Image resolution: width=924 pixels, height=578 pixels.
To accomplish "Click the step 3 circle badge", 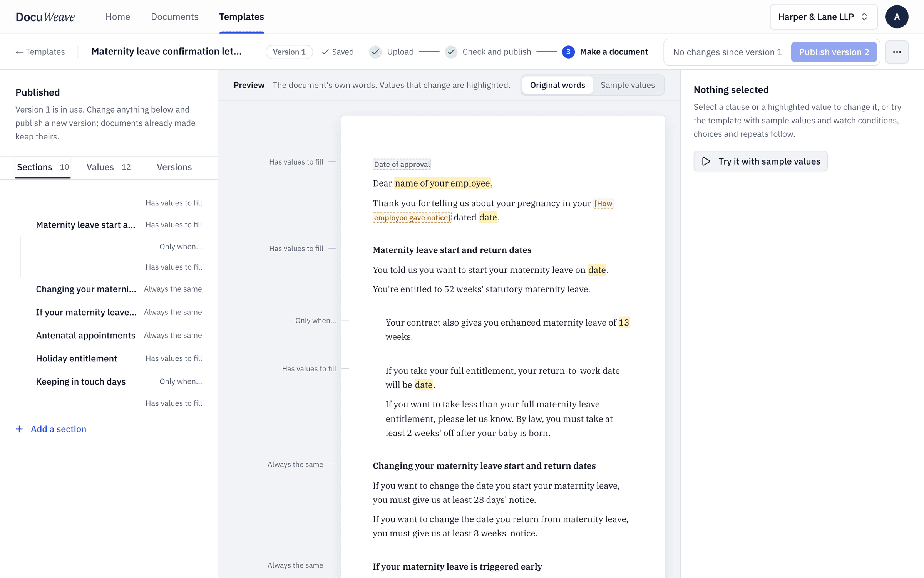I will 568,52.
